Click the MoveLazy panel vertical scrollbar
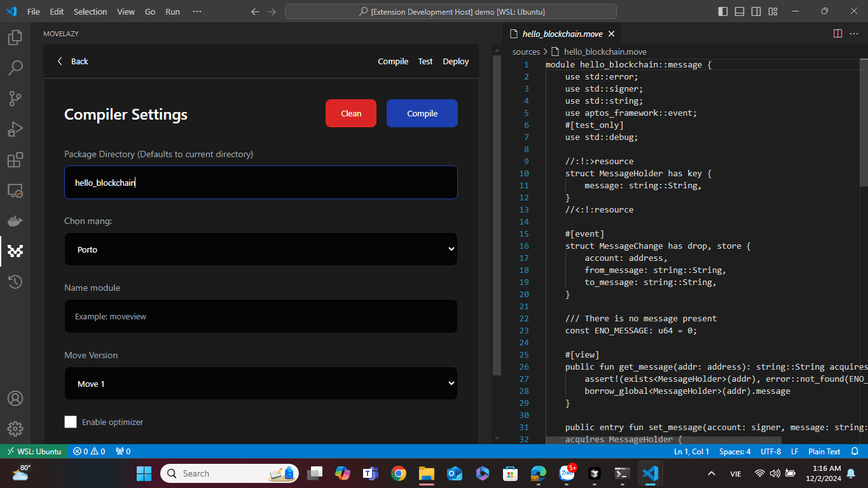This screenshot has height=488, width=868. click(x=497, y=216)
